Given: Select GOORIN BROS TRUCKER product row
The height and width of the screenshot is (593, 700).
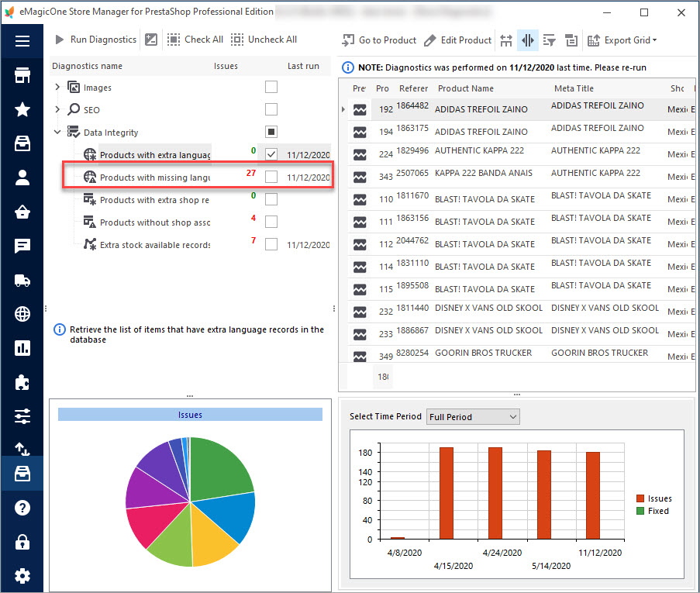Looking at the screenshot, I should [x=521, y=353].
